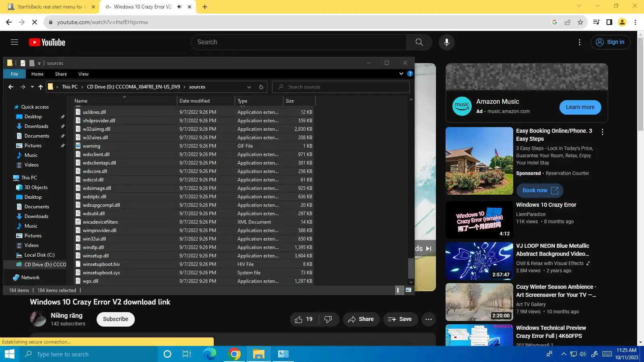Sign in to YouTube

[610, 42]
